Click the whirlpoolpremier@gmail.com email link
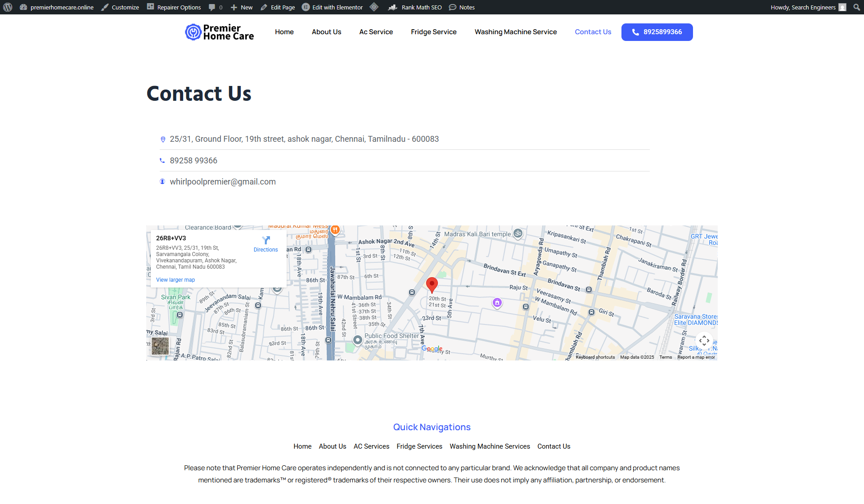The height and width of the screenshot is (504, 864). (x=222, y=182)
